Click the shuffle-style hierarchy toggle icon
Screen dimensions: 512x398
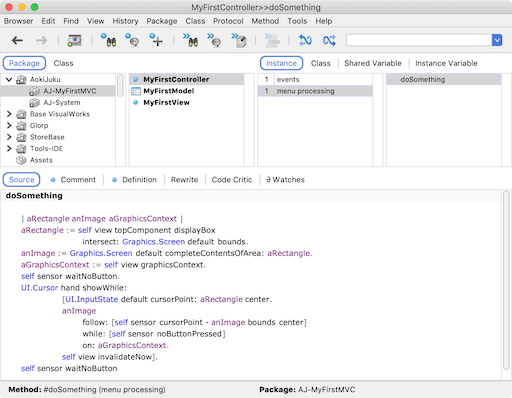point(329,41)
